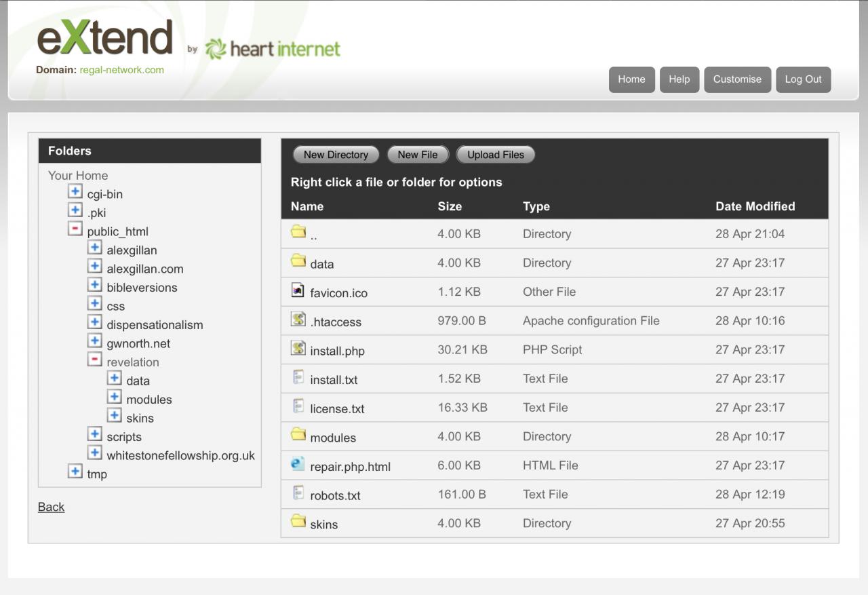The height and width of the screenshot is (595, 868).
Task: Collapse the revelation folder in tree
Action: click(95, 360)
